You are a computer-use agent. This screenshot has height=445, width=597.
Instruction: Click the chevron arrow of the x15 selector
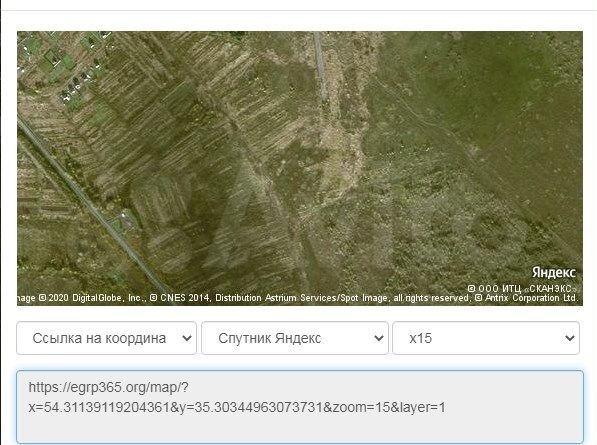pos(570,338)
